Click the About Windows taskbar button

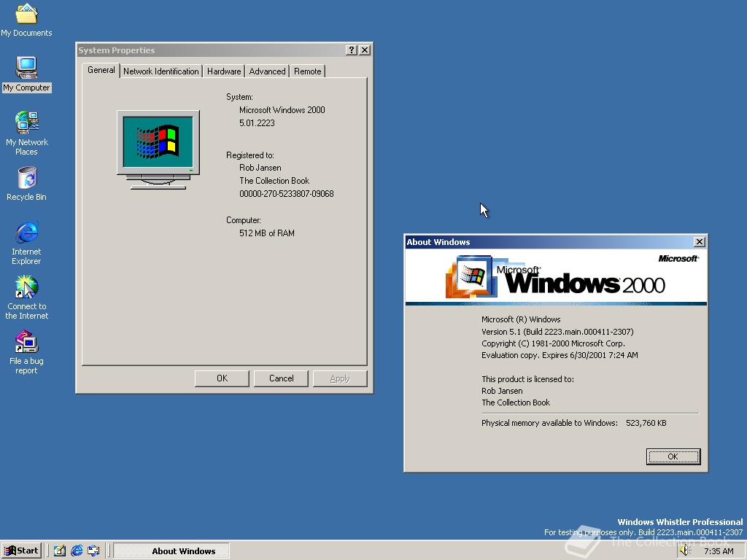[171, 551]
